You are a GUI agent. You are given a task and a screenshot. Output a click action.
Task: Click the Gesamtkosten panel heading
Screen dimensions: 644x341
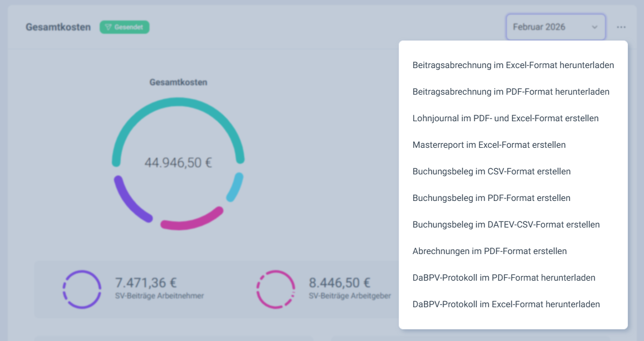click(x=58, y=27)
